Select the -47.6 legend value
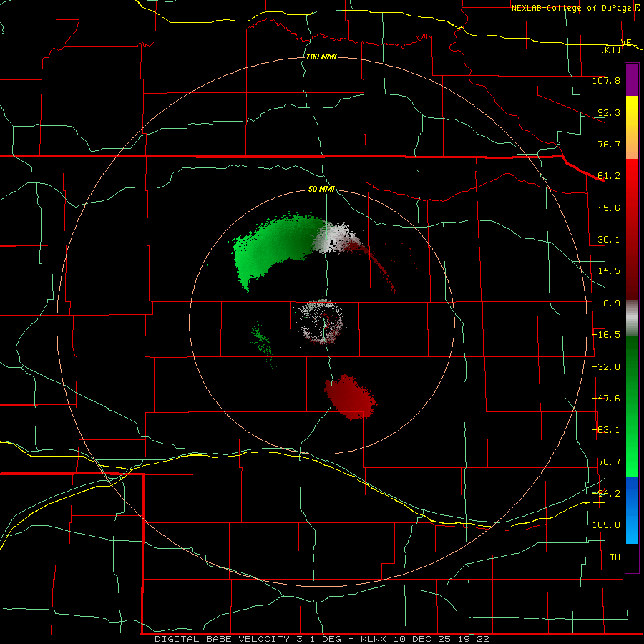644x644 pixels. pyautogui.click(x=606, y=399)
